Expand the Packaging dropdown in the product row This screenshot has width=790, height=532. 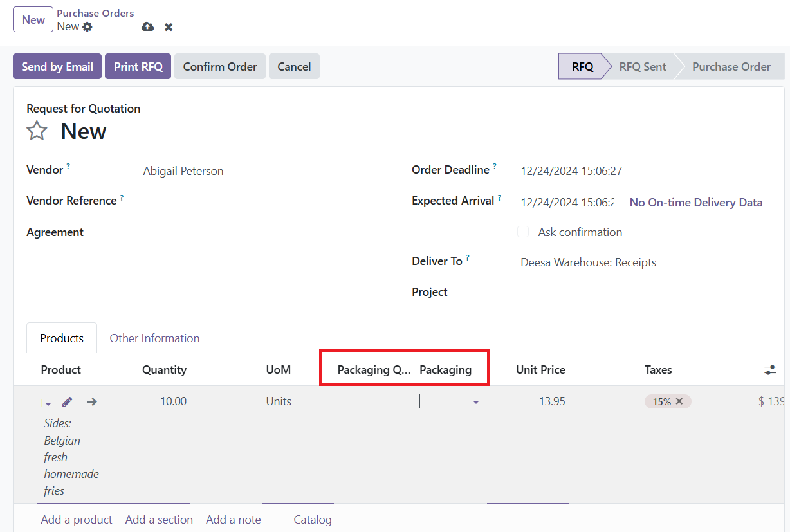tap(476, 402)
